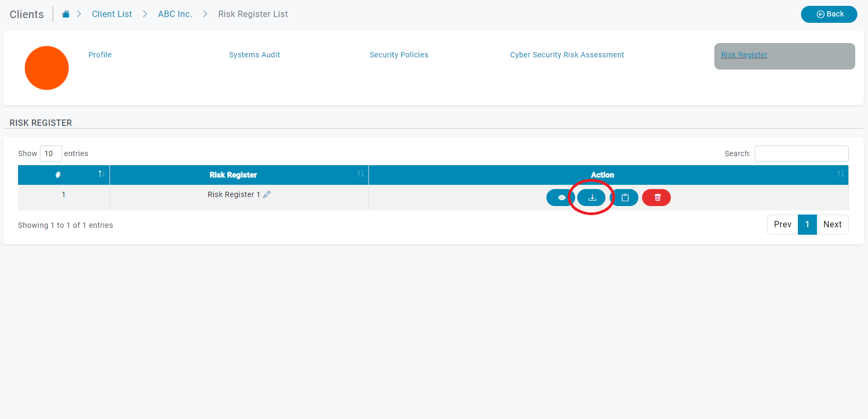
Task: Go to Next page of entries
Action: coord(832,225)
